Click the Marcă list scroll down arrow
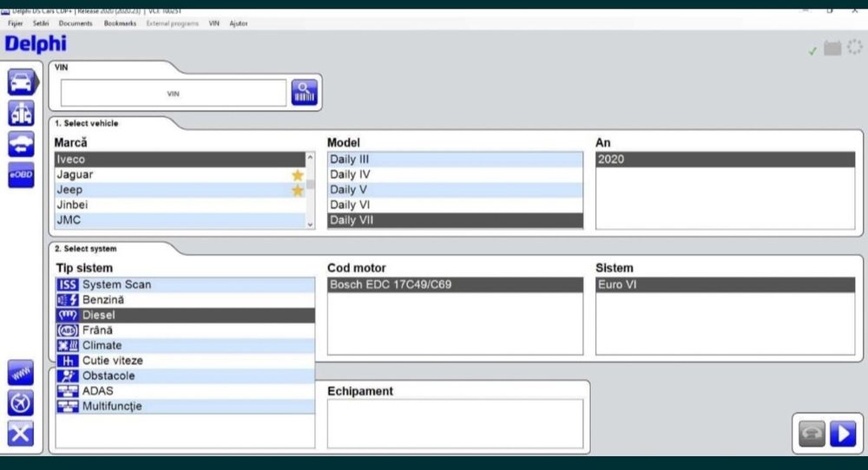868x470 pixels. 310,224
